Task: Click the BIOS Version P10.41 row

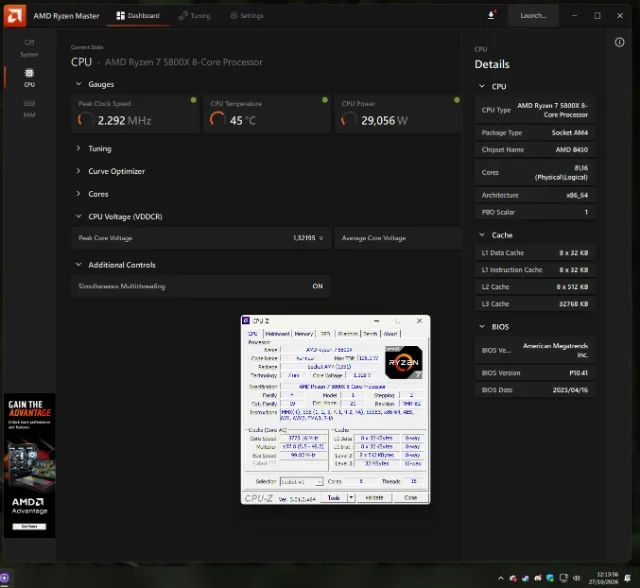Action: click(535, 373)
